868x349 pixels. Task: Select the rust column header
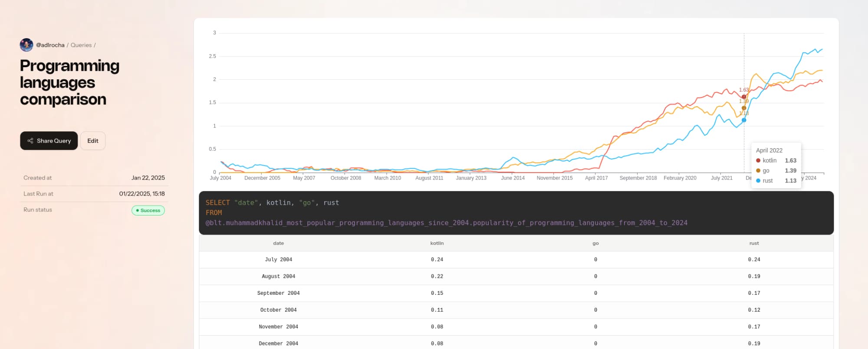click(754, 243)
